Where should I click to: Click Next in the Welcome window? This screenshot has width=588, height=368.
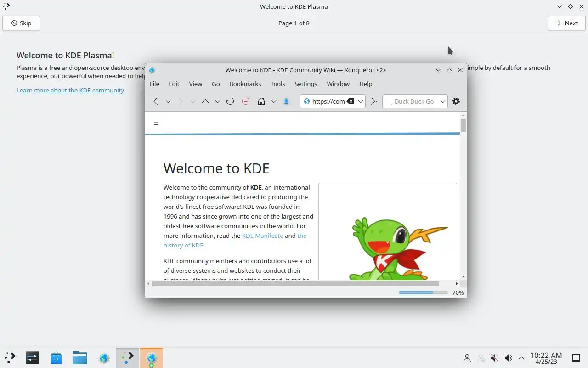click(x=567, y=23)
